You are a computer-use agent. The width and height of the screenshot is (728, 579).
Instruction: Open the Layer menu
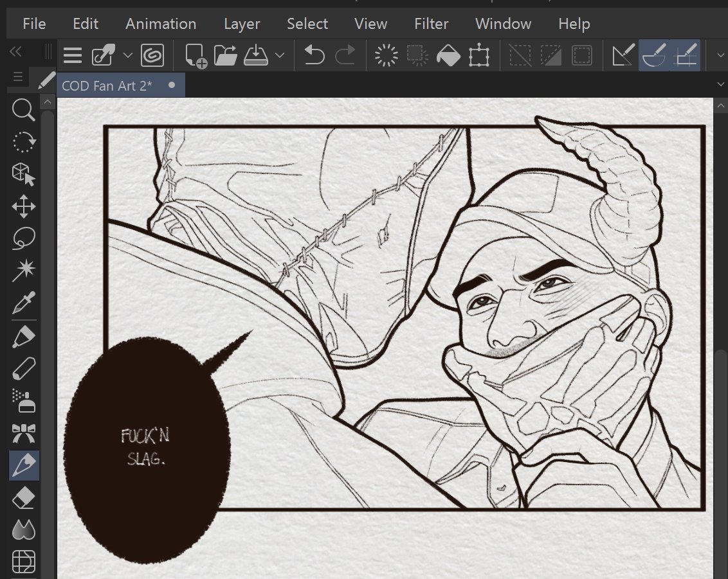click(x=241, y=24)
